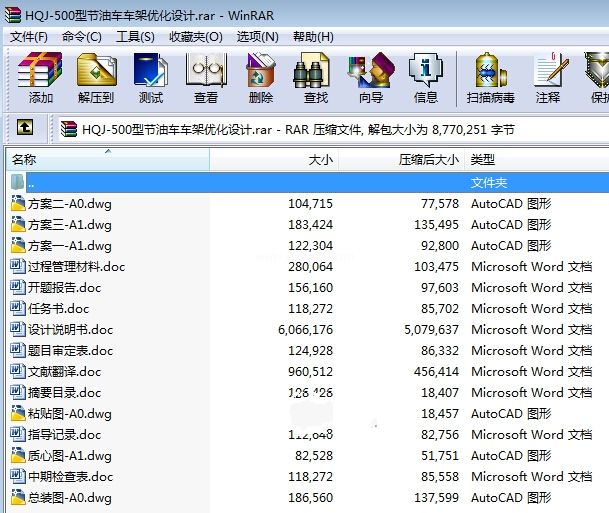Select file 文献翻译.doc
609x513 pixels.
pos(64,371)
